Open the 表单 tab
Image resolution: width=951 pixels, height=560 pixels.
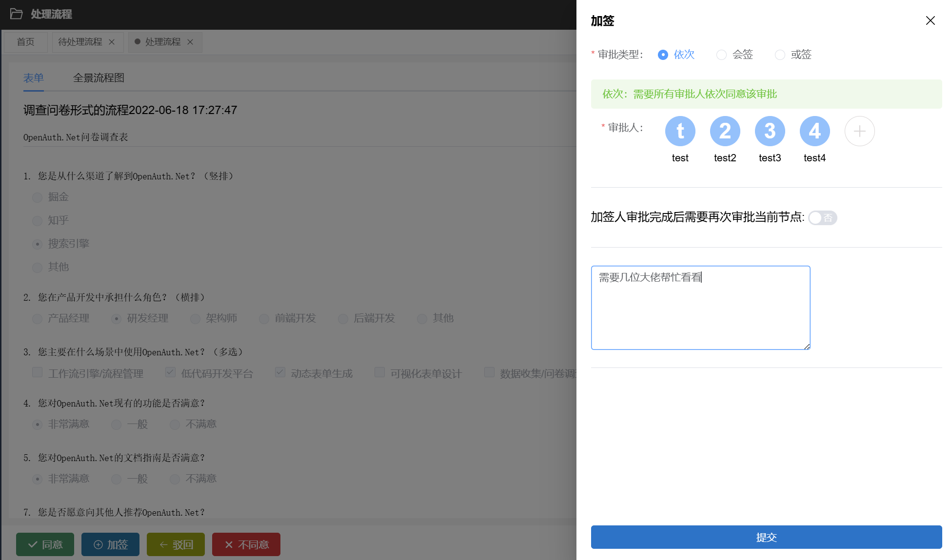[x=34, y=78]
